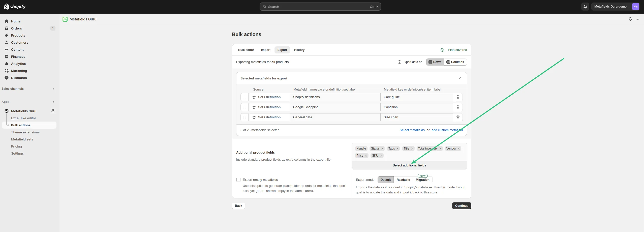Remove the Price field tag
Image resolution: width=644 pixels, height=232 pixels.
[x=366, y=156]
